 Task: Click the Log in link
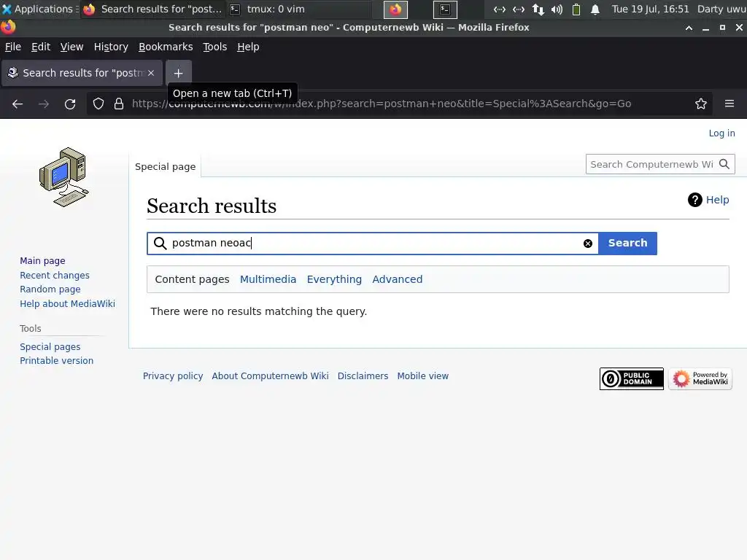coord(721,133)
